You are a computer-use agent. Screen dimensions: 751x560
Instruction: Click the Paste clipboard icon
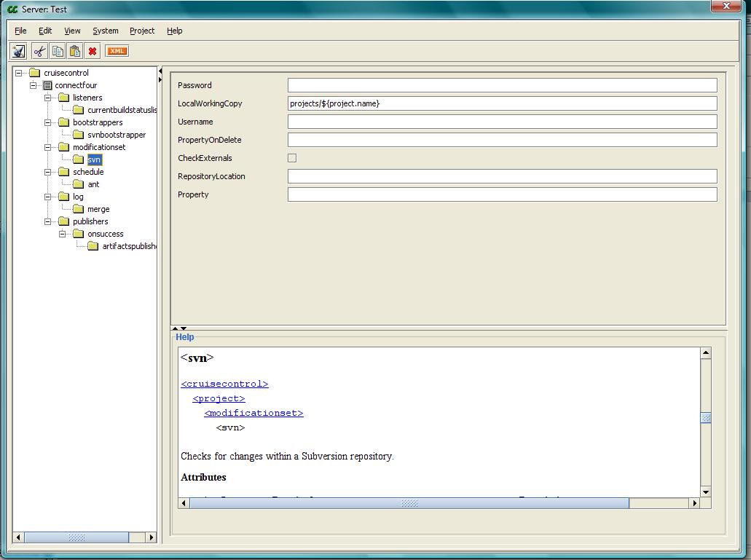point(74,51)
